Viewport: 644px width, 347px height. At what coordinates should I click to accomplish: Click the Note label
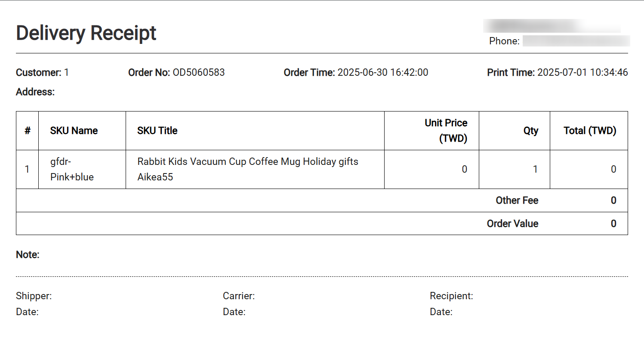[28, 254]
